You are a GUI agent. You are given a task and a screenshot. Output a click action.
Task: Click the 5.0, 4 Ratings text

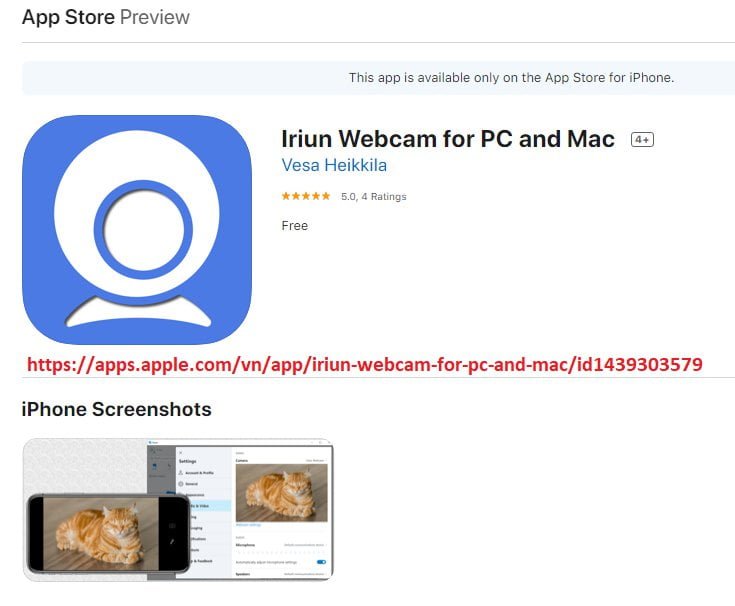(x=374, y=196)
